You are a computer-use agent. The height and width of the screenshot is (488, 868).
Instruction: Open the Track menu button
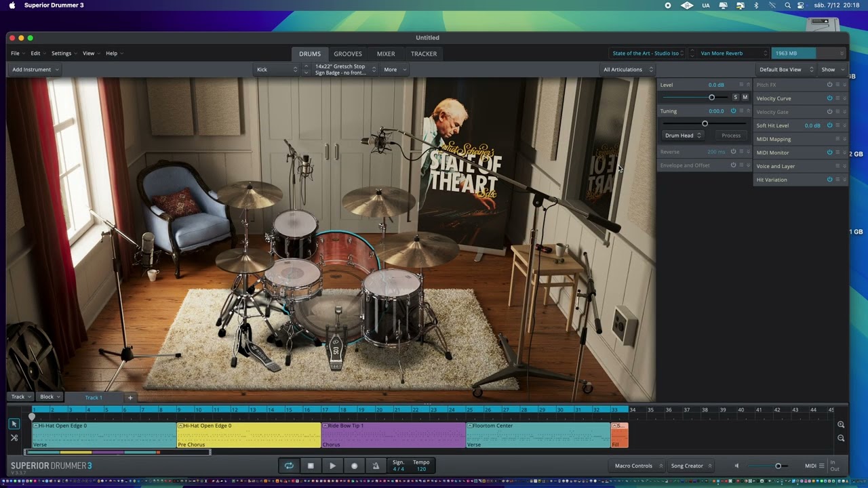pyautogui.click(x=20, y=396)
